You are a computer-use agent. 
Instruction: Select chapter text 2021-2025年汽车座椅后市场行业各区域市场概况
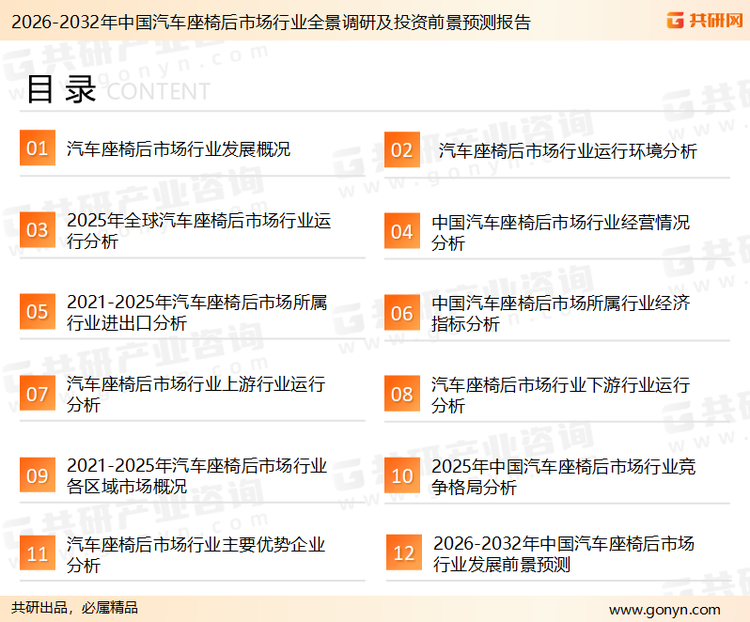tap(197, 476)
